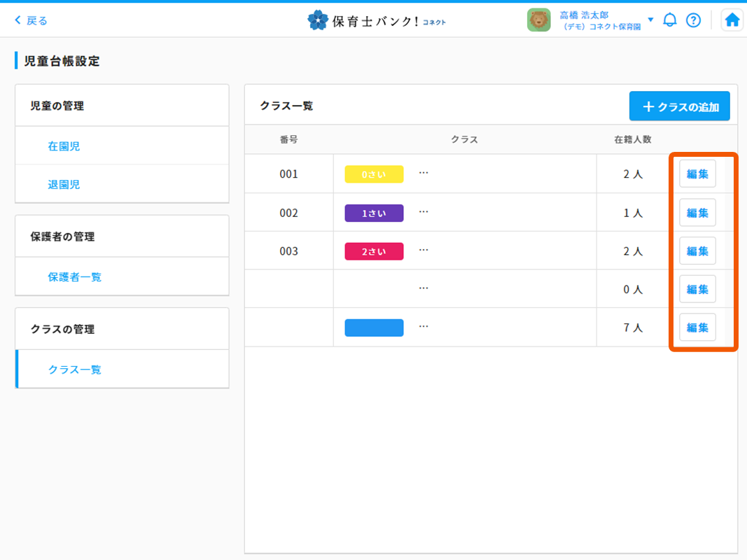Expand the user account dropdown arrow
747x560 pixels.
pyautogui.click(x=650, y=20)
